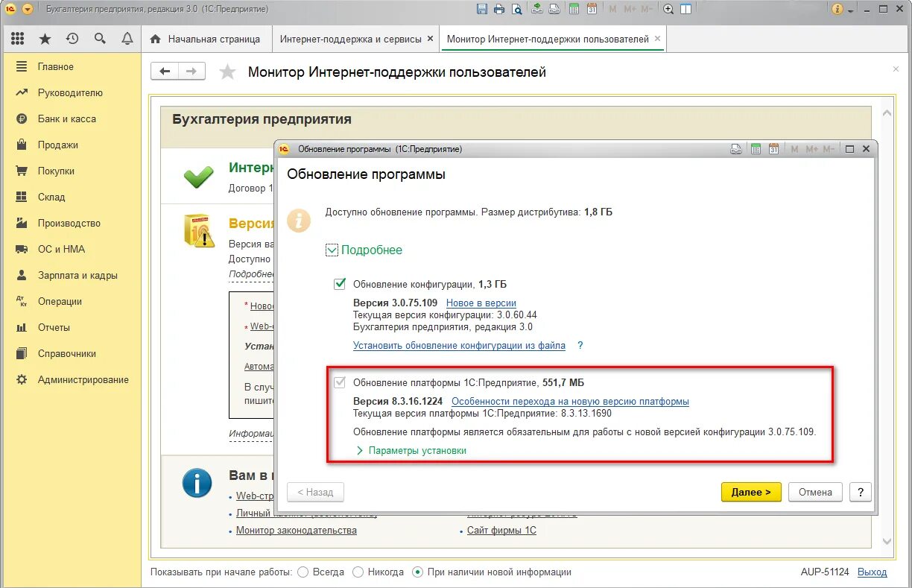This screenshot has height=588, width=912.
Task: Open the Зарплата и кадры section
Action: (x=71, y=275)
